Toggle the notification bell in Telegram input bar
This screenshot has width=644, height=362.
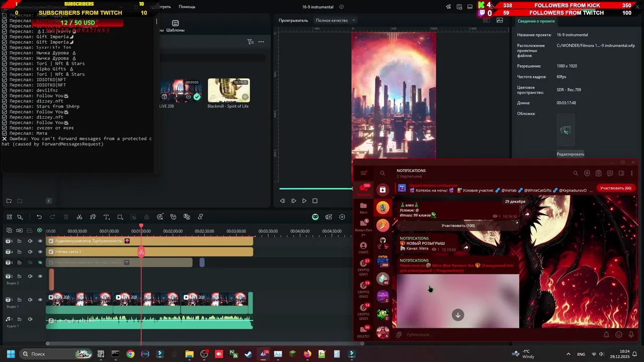(606, 334)
